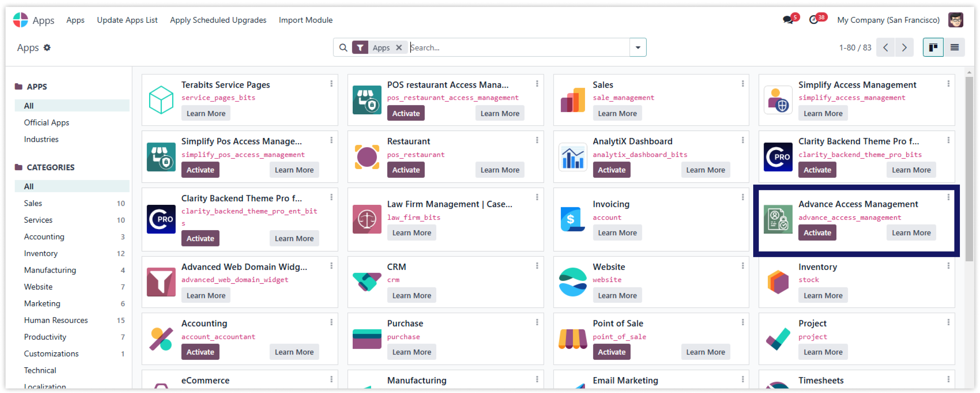
Task: Open the conversations chat icon
Action: (x=788, y=20)
